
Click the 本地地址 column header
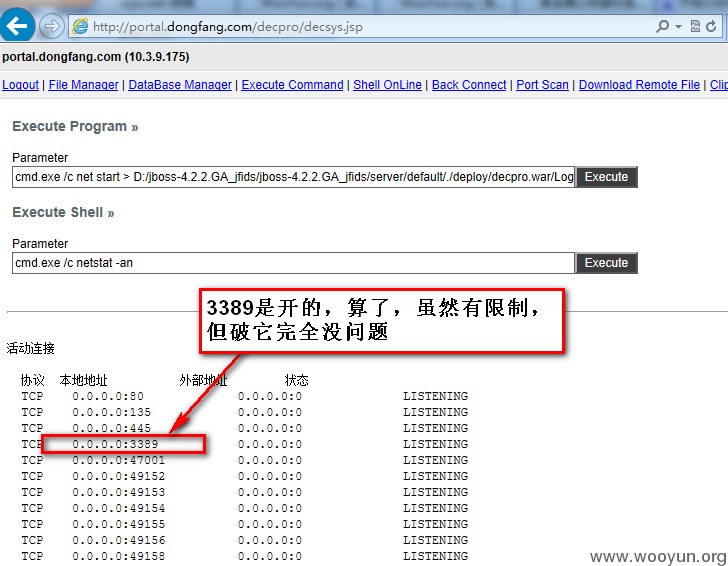(84, 380)
